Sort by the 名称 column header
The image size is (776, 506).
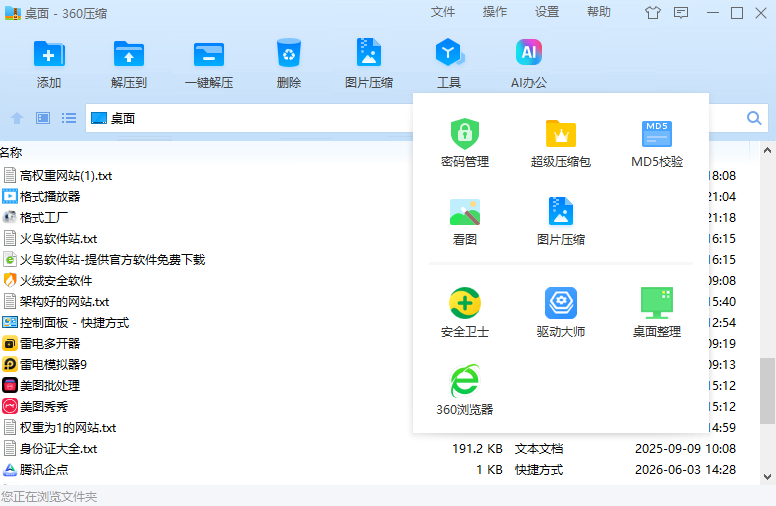point(11,152)
